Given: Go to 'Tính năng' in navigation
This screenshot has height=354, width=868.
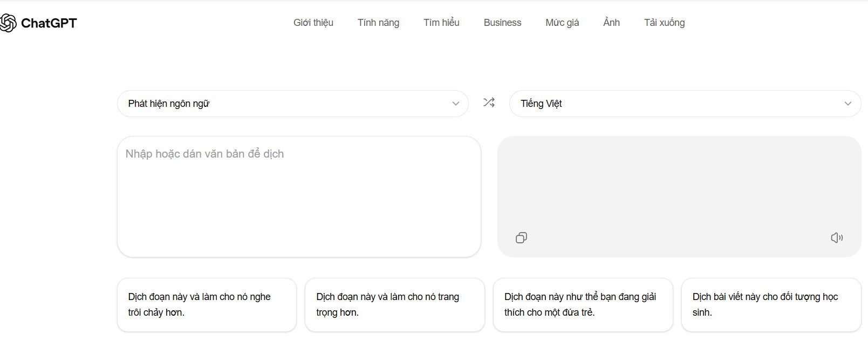Looking at the screenshot, I should tap(378, 23).
